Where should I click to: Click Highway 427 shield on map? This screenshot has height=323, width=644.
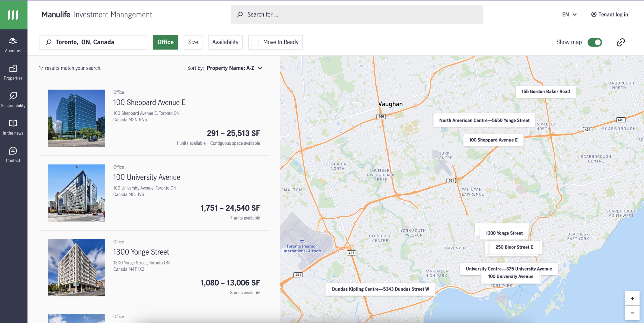pos(351,253)
